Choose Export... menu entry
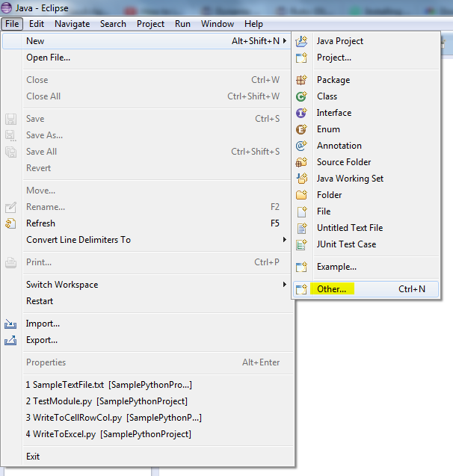453x476 pixels. pyautogui.click(x=147, y=340)
